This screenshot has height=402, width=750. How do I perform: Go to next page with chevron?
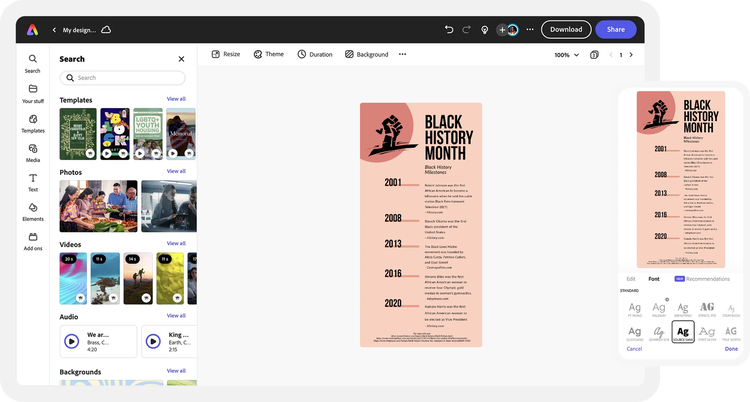[x=631, y=55]
